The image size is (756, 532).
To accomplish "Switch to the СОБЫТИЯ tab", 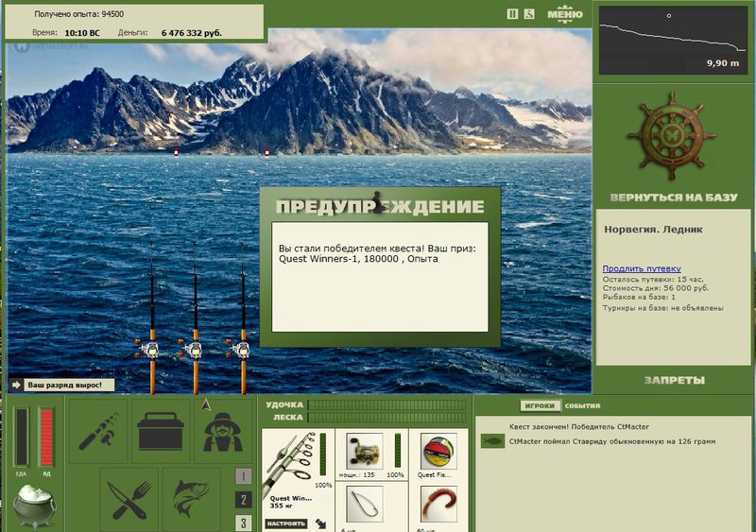I will [x=582, y=405].
